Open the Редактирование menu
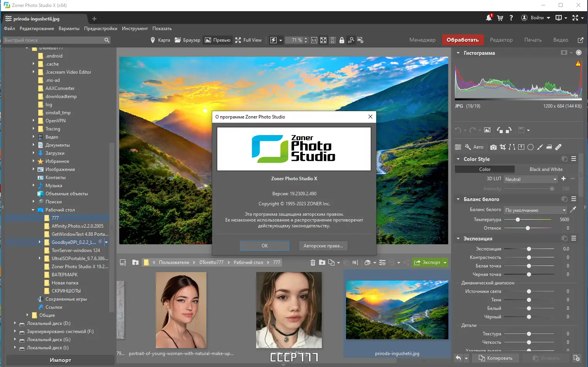Viewport: 588px width, 367px height. pos(37,29)
